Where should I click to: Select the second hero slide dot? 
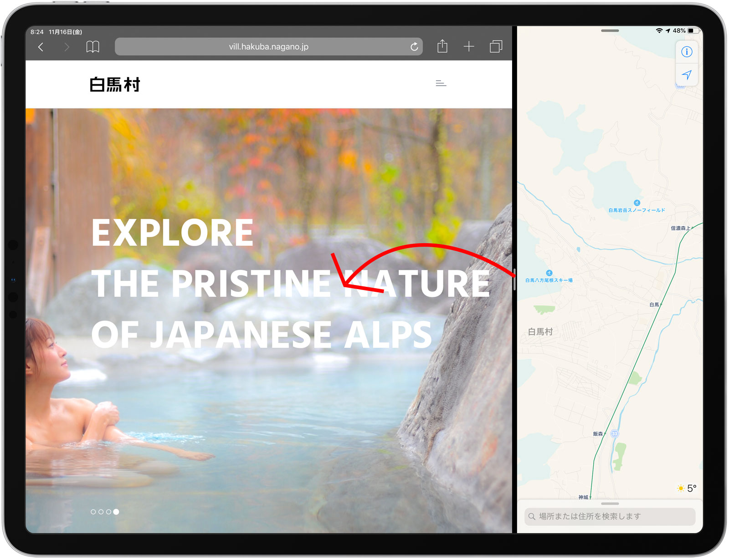[x=101, y=512]
